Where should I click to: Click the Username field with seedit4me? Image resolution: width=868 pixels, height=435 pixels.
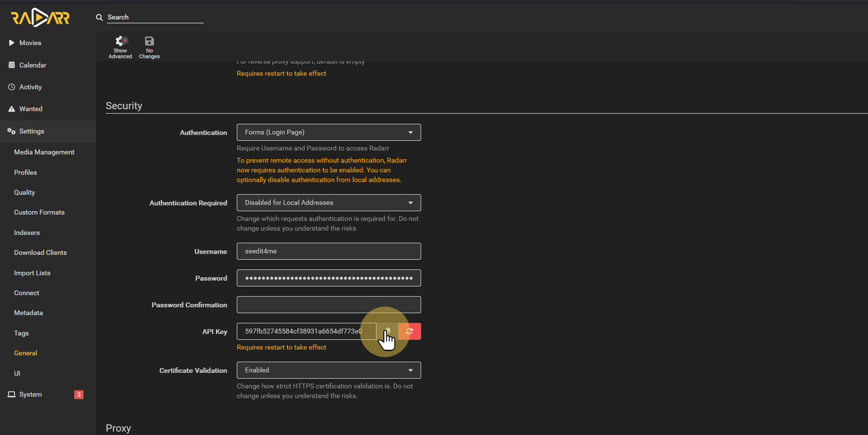(x=329, y=251)
